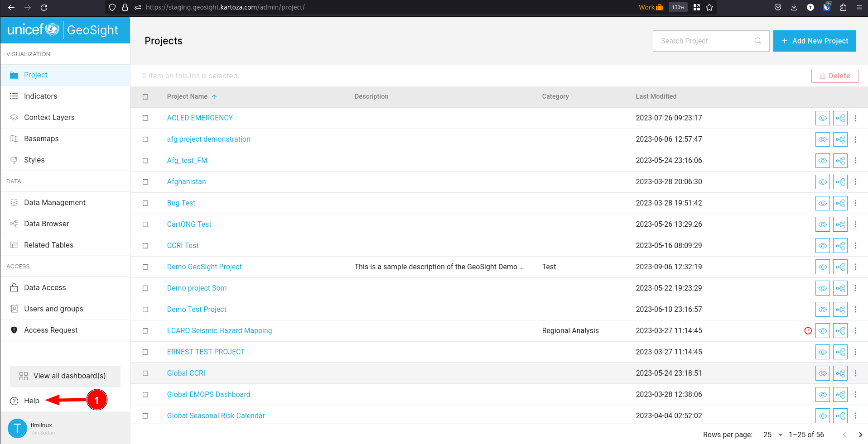Check the Bug Test row checkbox

click(145, 203)
